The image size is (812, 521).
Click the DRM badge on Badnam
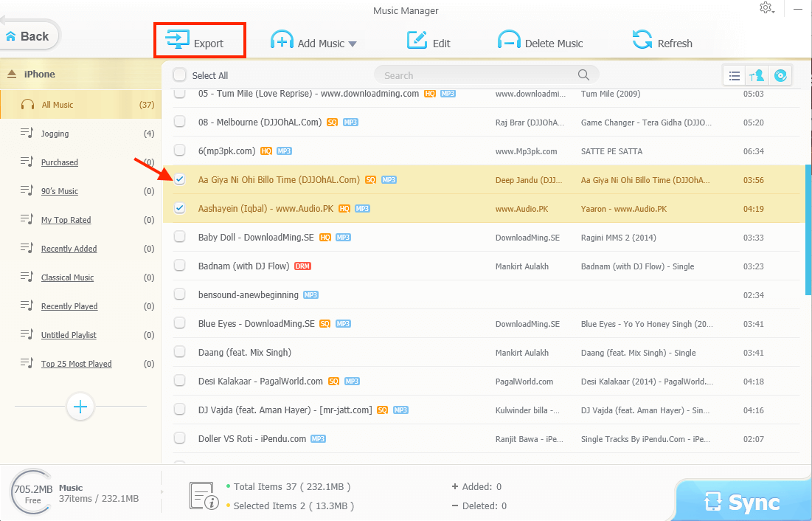(302, 266)
